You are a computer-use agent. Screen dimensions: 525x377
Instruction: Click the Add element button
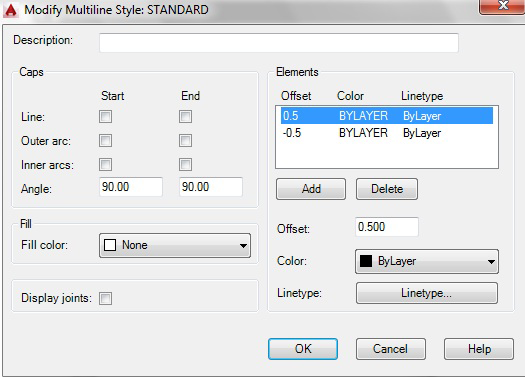coord(311,189)
